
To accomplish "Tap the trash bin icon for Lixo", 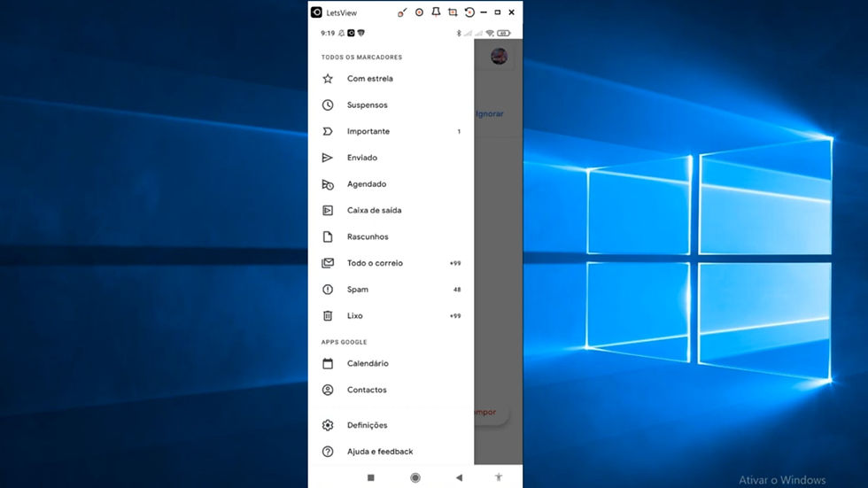I will [x=328, y=316].
